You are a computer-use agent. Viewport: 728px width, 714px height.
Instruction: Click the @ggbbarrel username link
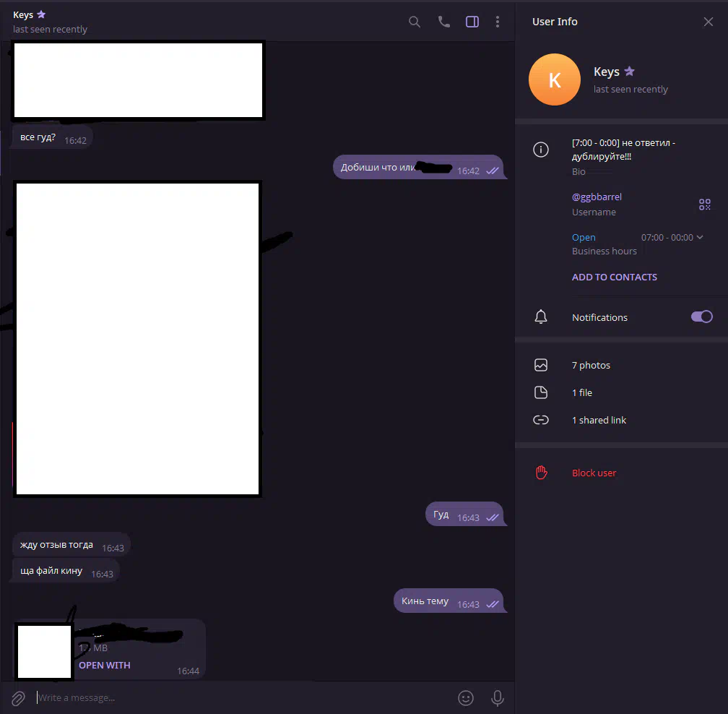(597, 197)
